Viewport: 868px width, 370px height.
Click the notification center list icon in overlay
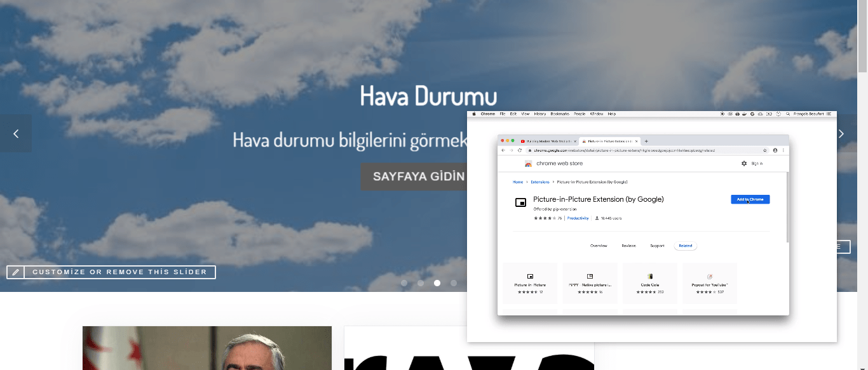(x=829, y=114)
